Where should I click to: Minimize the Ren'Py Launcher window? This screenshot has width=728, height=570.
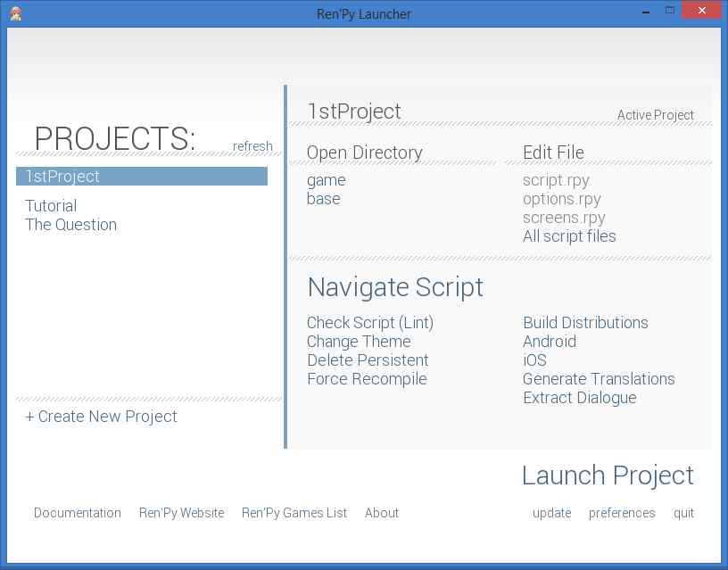[x=645, y=12]
